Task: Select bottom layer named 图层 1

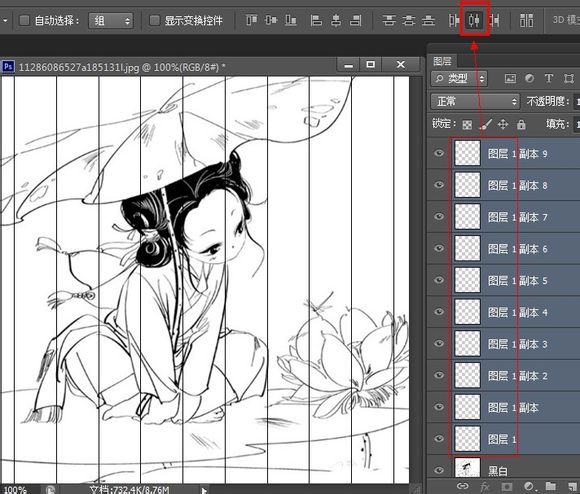Action: pyautogui.click(x=502, y=439)
